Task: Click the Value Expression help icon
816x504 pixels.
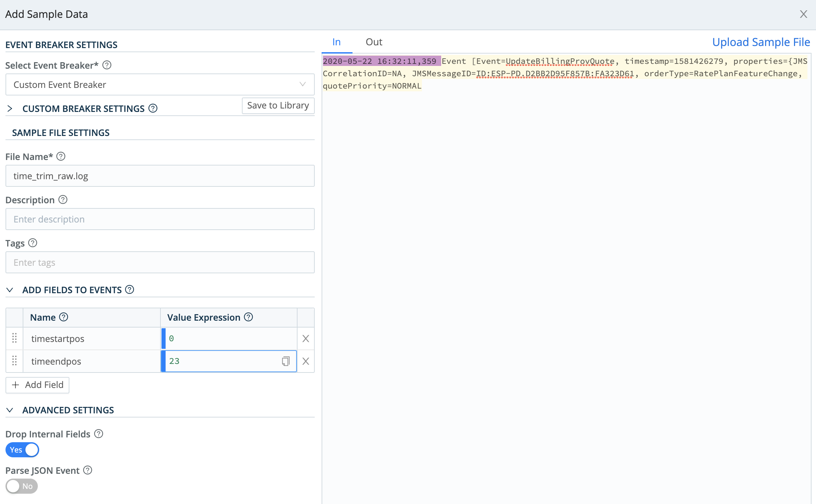Action: [248, 317]
